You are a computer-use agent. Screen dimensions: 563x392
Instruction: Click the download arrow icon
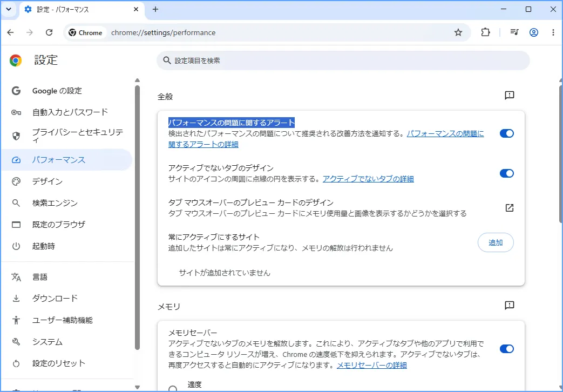(x=16, y=298)
